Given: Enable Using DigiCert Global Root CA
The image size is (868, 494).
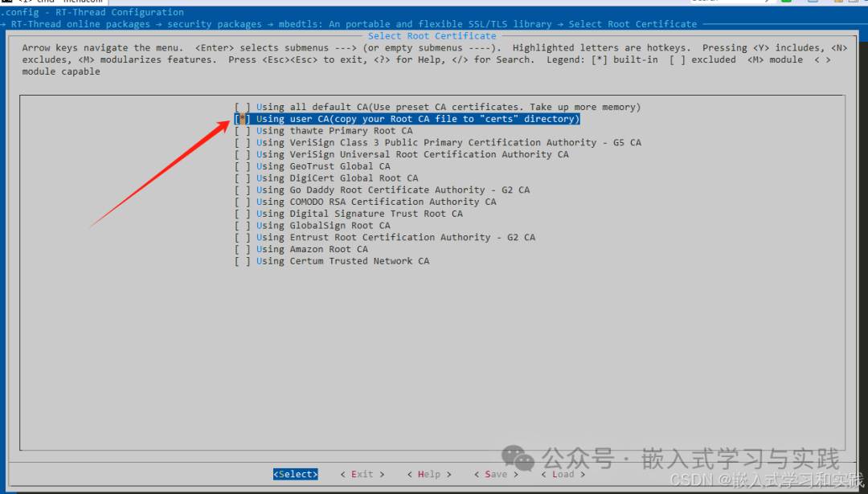Looking at the screenshot, I should (x=326, y=178).
